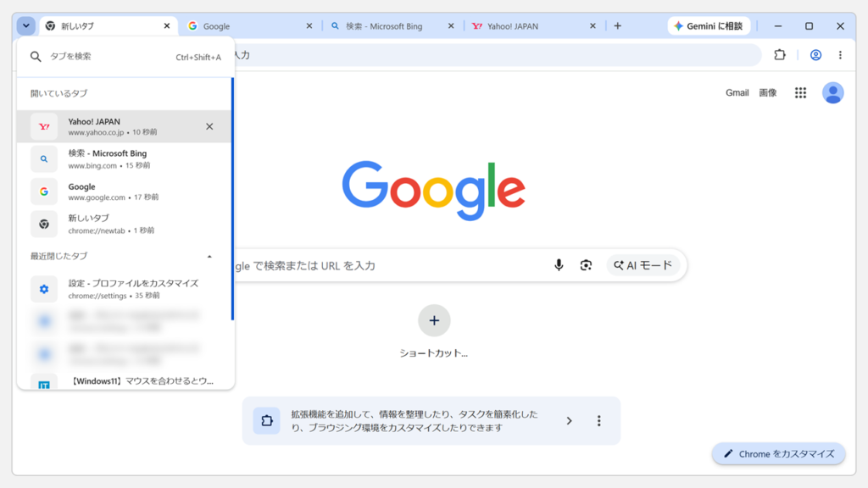The image size is (868, 488).
Task: Click the AI モード button
Action: click(643, 265)
